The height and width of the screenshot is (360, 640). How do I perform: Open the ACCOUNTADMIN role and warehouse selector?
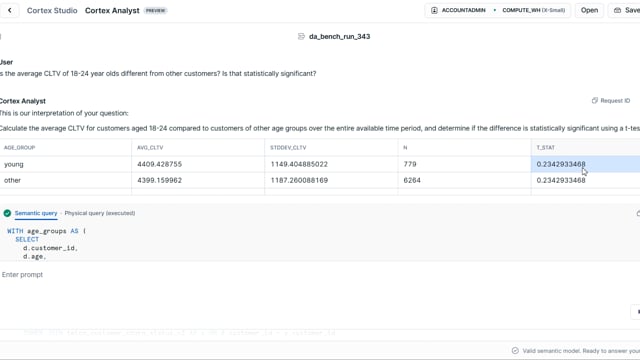tap(498, 10)
